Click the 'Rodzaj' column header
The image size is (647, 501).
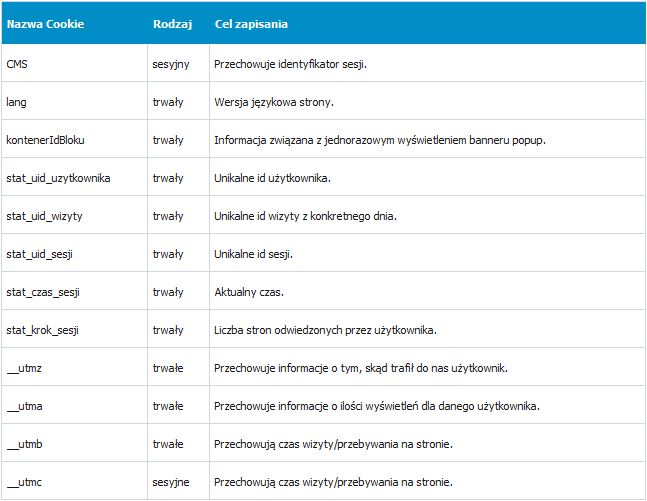tap(172, 24)
